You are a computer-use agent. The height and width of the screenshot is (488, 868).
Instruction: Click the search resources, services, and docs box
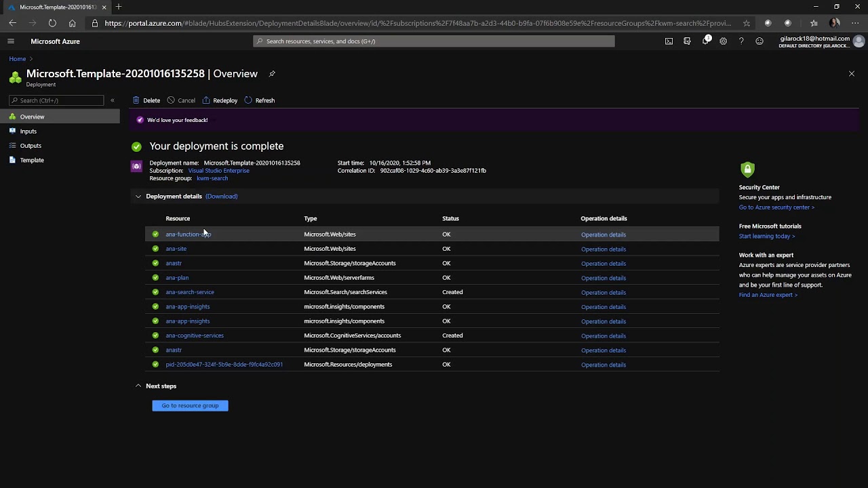click(x=434, y=41)
